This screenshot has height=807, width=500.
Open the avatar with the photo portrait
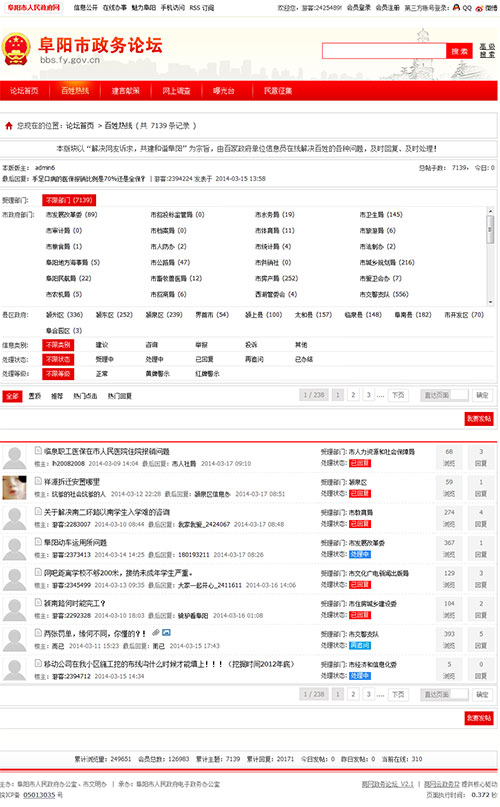pos(14,488)
